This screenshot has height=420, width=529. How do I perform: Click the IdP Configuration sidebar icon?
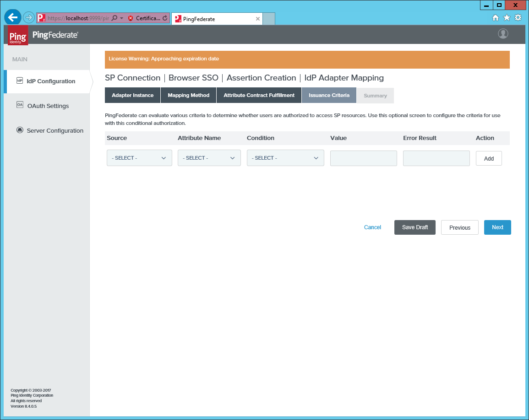pyautogui.click(x=20, y=81)
